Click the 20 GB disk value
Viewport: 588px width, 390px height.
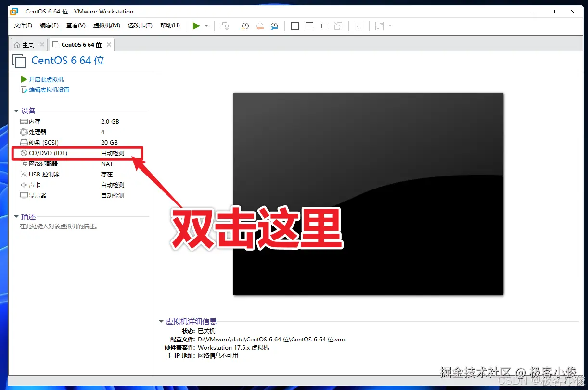click(x=109, y=143)
